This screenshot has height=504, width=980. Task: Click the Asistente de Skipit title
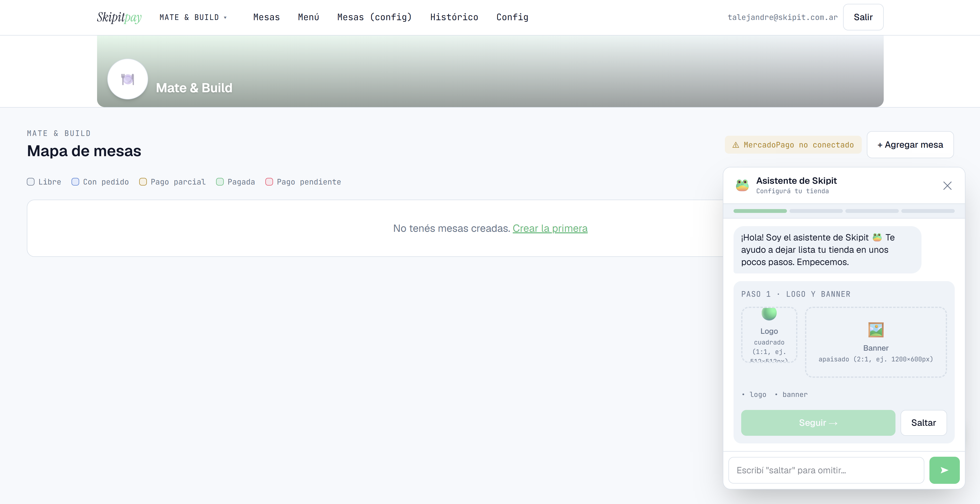coord(796,181)
